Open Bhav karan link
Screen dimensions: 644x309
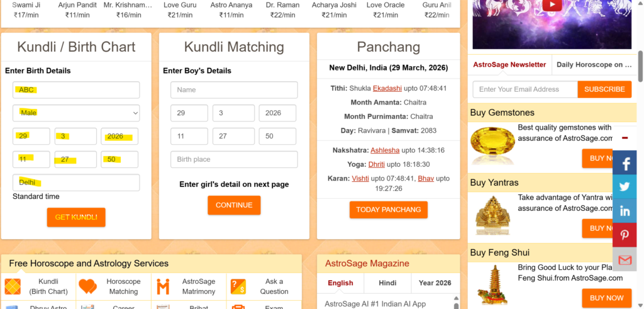click(426, 178)
